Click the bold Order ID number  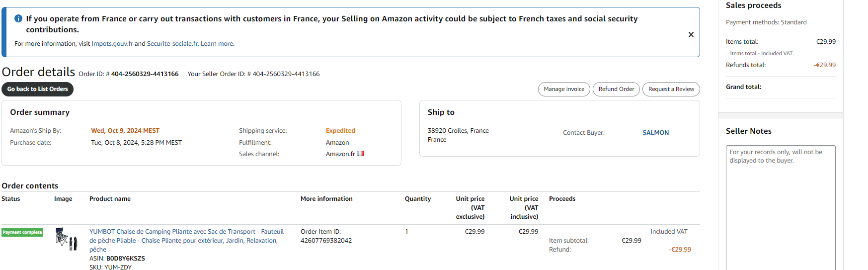145,74
